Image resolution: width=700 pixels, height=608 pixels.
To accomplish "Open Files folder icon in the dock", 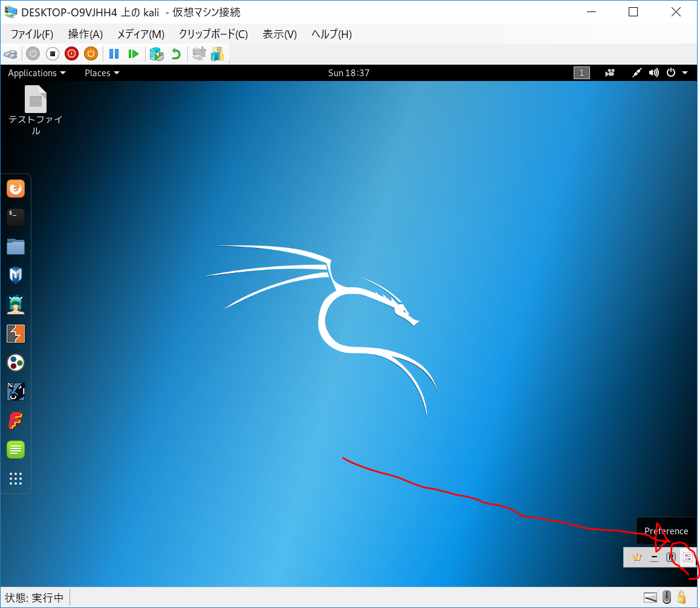I will pos(16,247).
